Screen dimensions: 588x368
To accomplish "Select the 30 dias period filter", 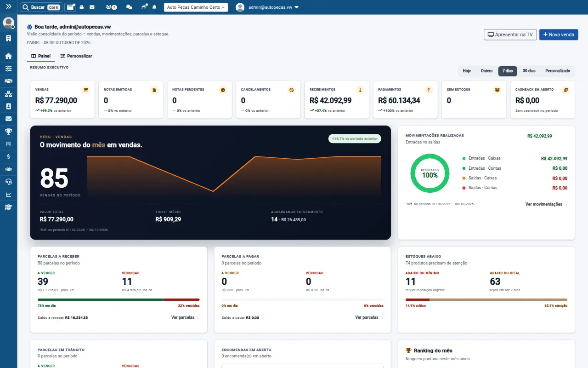I will [x=529, y=71].
